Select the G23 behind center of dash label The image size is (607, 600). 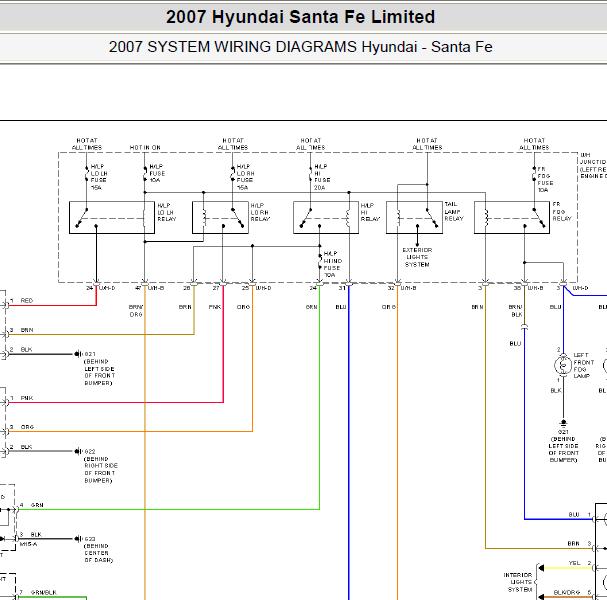tap(98, 550)
